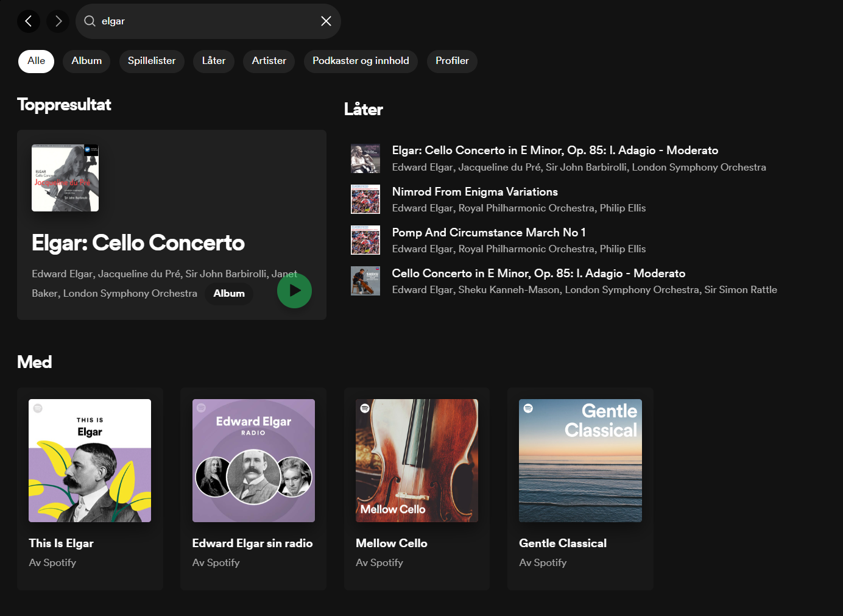Go forward with the right arrow button
This screenshot has width=843, height=616.
58,21
